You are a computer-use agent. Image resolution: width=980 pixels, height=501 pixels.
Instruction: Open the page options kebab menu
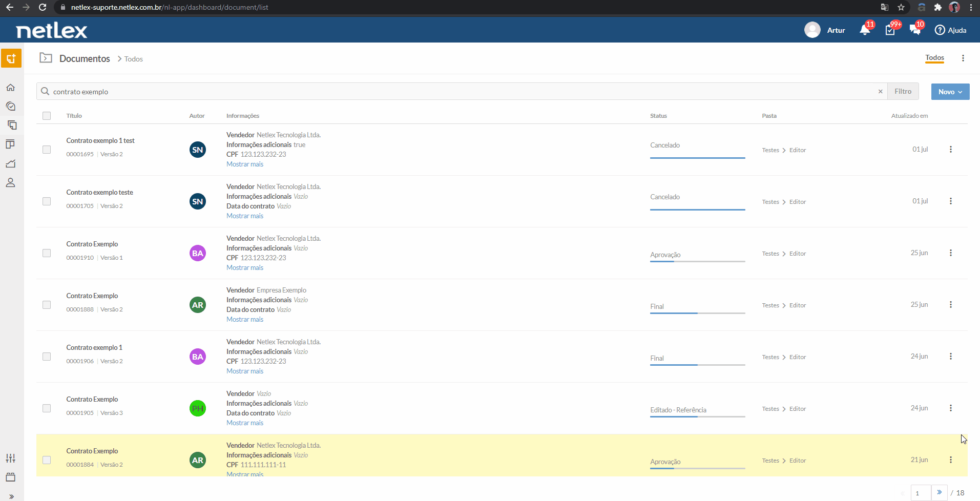click(x=963, y=58)
